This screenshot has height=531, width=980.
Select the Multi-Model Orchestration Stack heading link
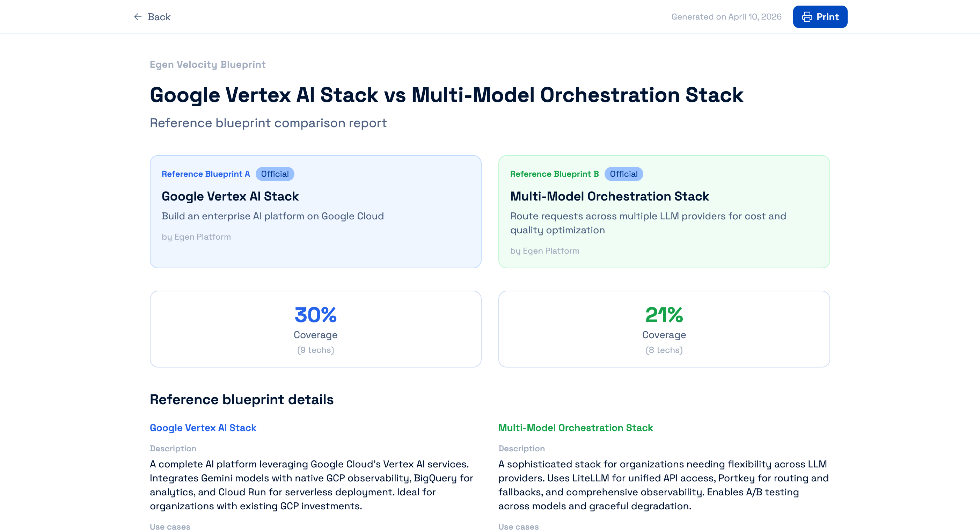click(576, 428)
